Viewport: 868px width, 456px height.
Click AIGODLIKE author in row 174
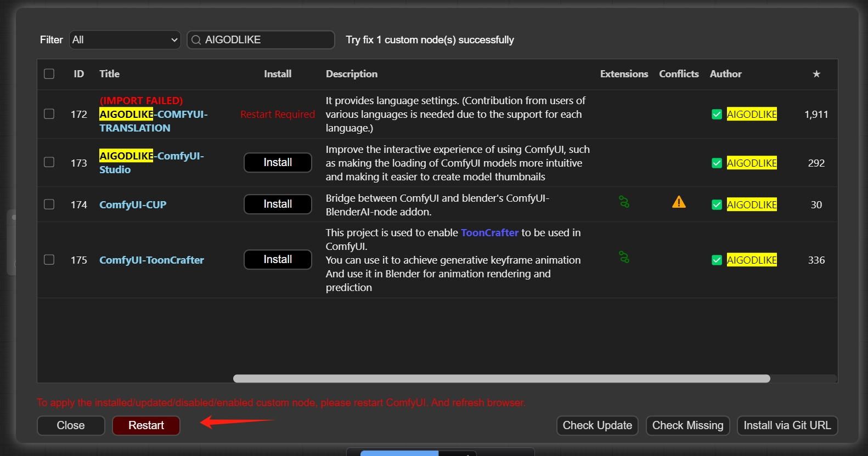[x=752, y=205]
